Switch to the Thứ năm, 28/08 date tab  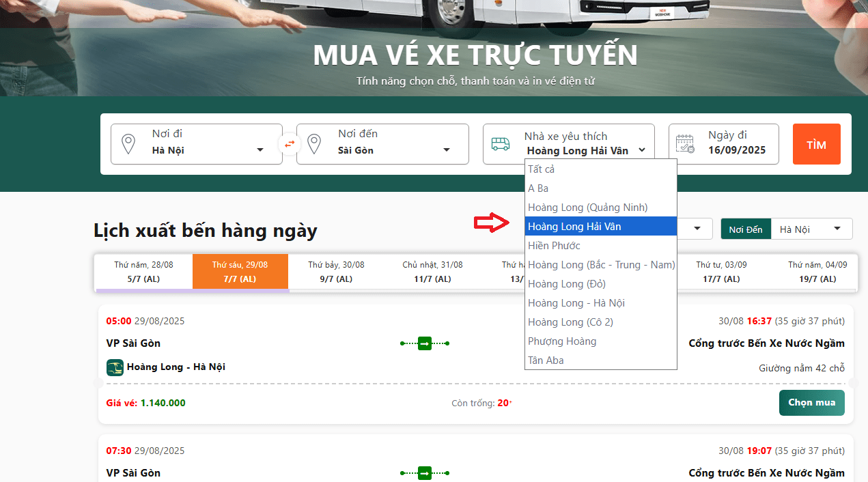(143, 271)
